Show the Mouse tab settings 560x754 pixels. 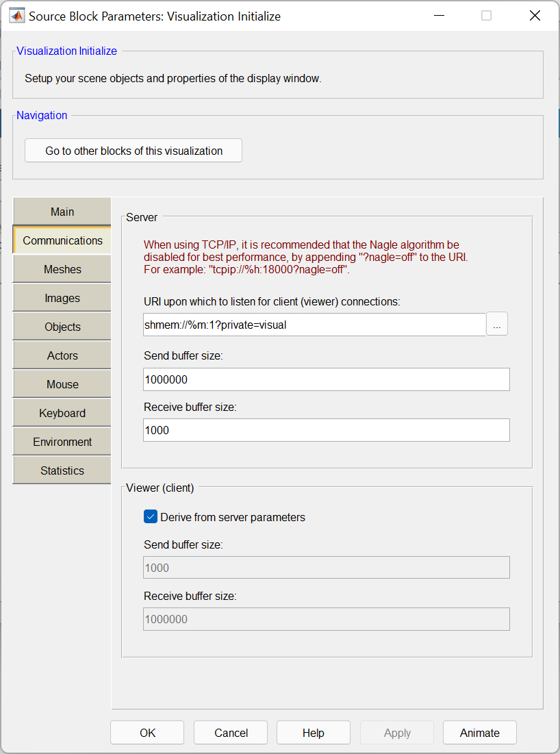click(x=62, y=384)
